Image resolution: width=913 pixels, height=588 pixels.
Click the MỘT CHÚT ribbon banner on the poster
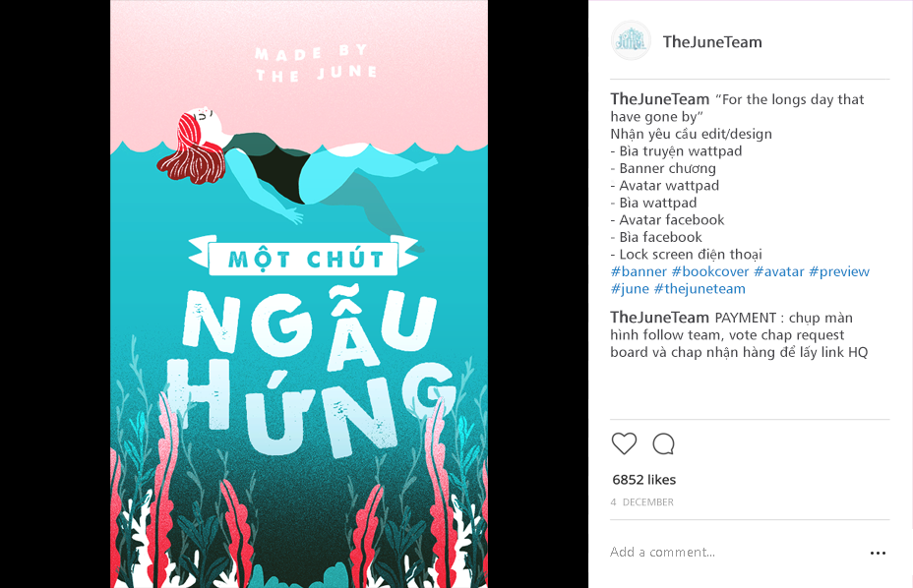(303, 257)
